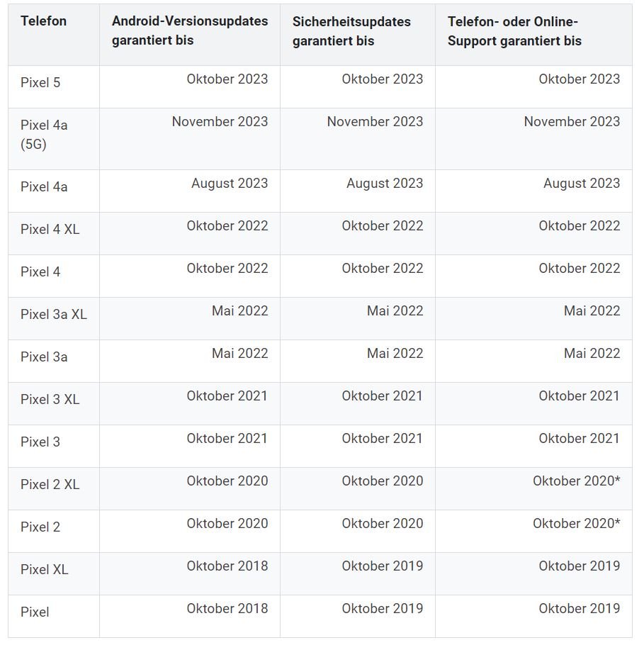Click the Pixel 3a support date cell
644x645 pixels.
(592, 354)
